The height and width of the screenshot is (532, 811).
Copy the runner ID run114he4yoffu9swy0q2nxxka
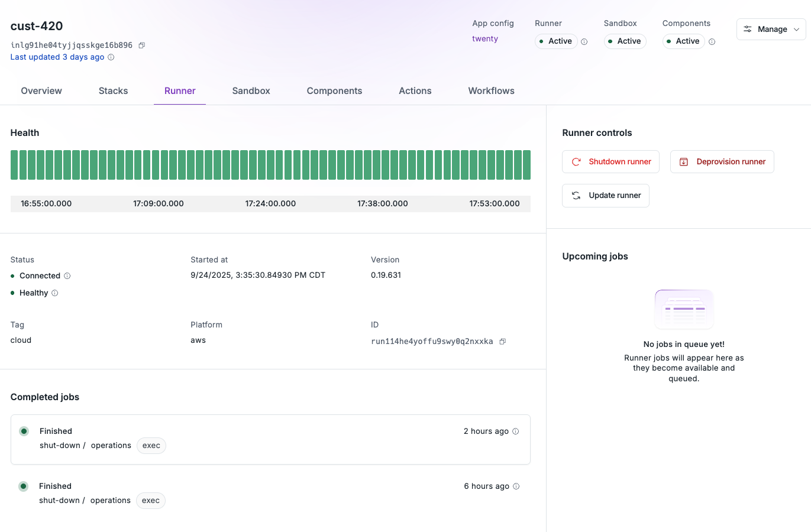pos(502,341)
